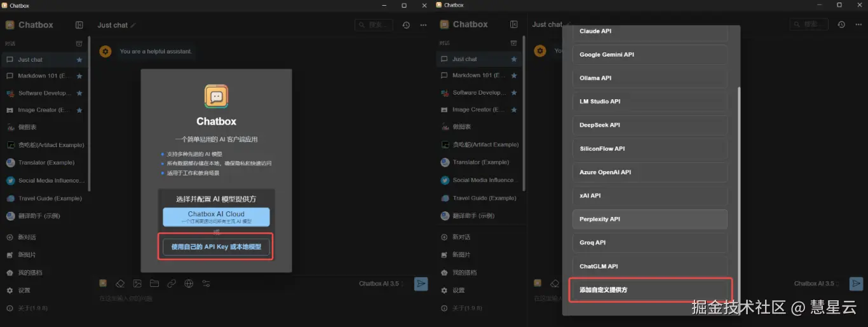Select Claude API from provider list
The height and width of the screenshot is (327, 868).
(x=649, y=31)
